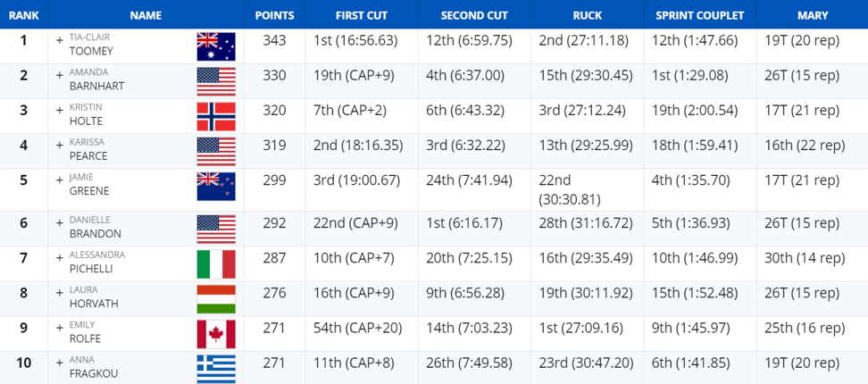
Task: Sort by the FIRST CUT column header
Action: (362, 15)
